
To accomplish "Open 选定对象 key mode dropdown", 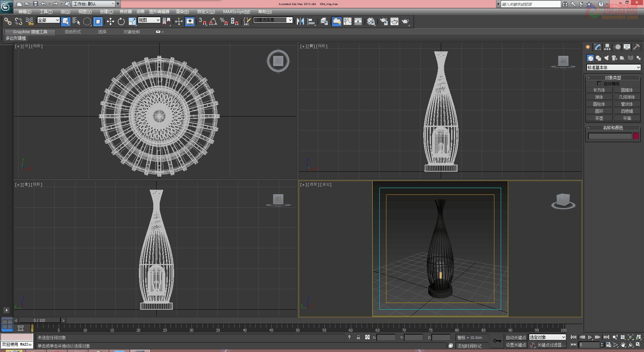I will (x=547, y=337).
